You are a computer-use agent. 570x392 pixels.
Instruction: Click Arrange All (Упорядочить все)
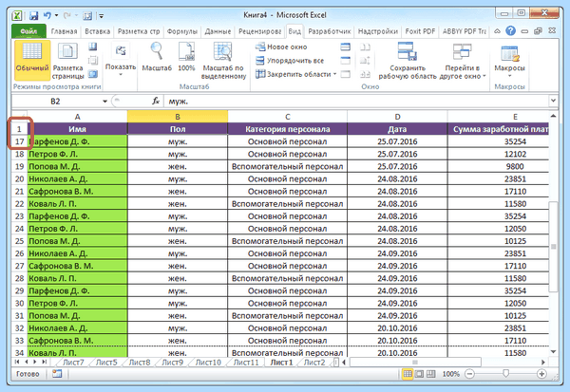coord(290,61)
